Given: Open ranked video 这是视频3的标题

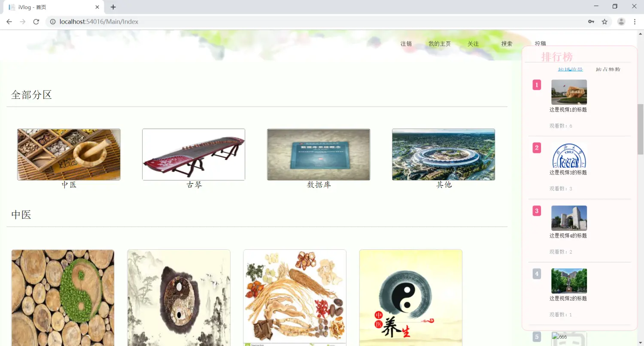Looking at the screenshot, I should click(x=568, y=173).
